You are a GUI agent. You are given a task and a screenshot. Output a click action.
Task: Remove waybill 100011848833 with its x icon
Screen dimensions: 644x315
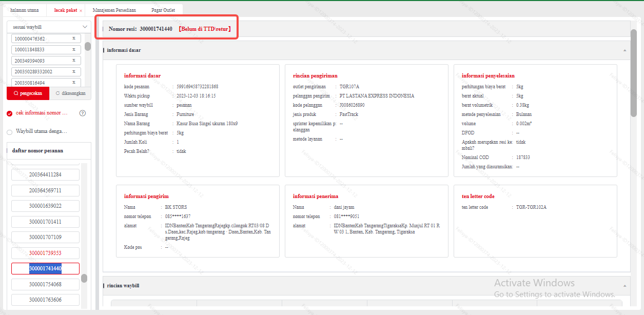pyautogui.click(x=73, y=50)
